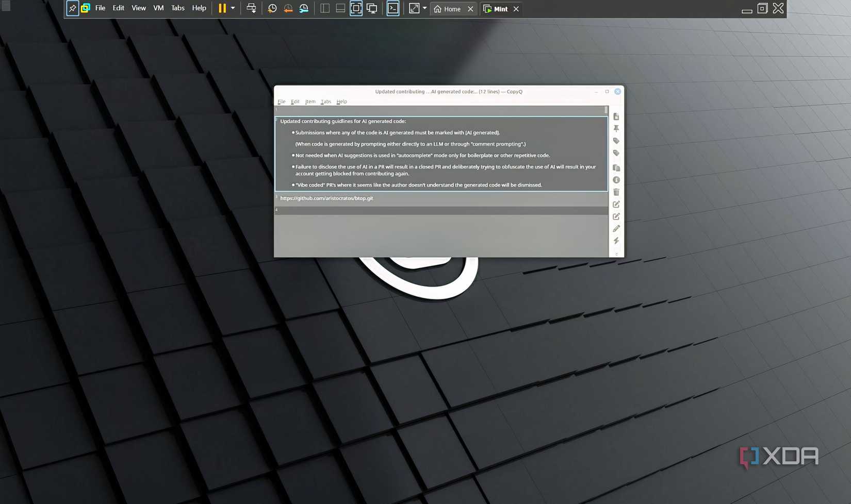Screen dimensions: 851x504
Task: Pin the selected CopyQ item
Action: (x=616, y=128)
